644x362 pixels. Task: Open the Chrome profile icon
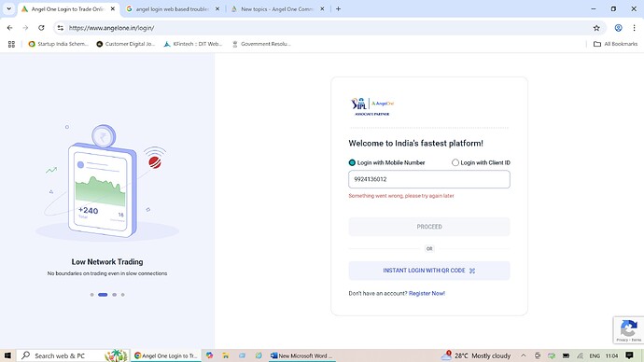coord(618,28)
